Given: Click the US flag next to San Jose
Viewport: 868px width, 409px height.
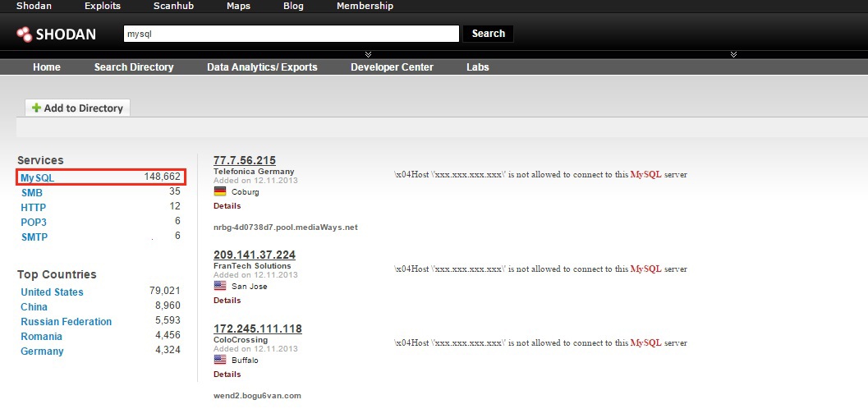Looking at the screenshot, I should [219, 286].
